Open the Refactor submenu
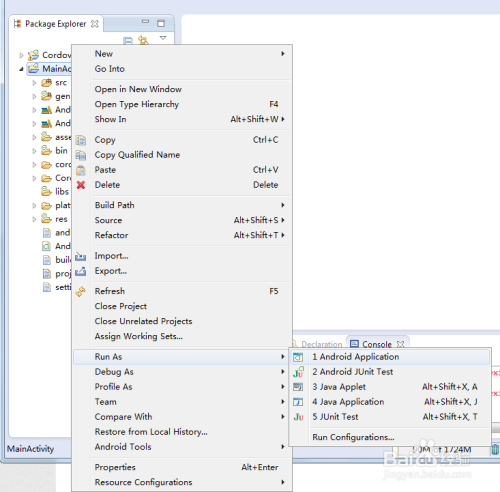The height and width of the screenshot is (492, 500). (x=182, y=235)
